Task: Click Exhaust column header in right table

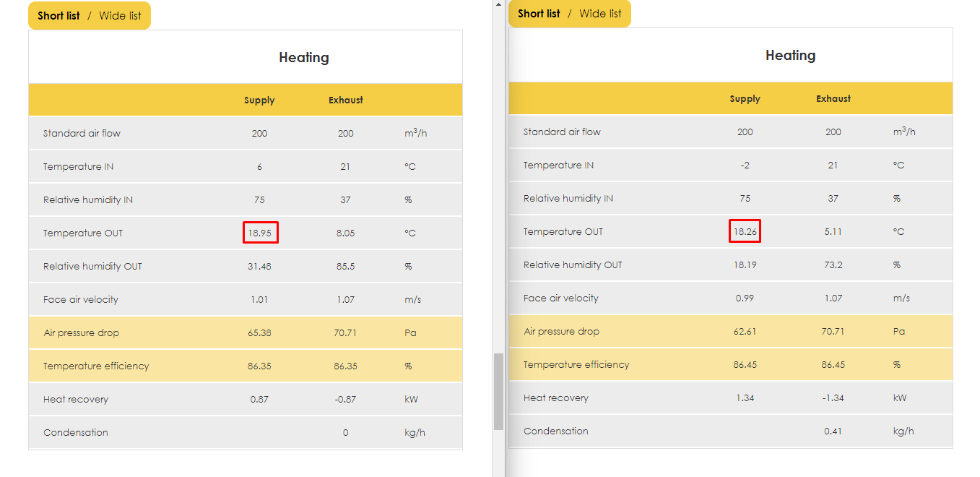Action: point(833,98)
